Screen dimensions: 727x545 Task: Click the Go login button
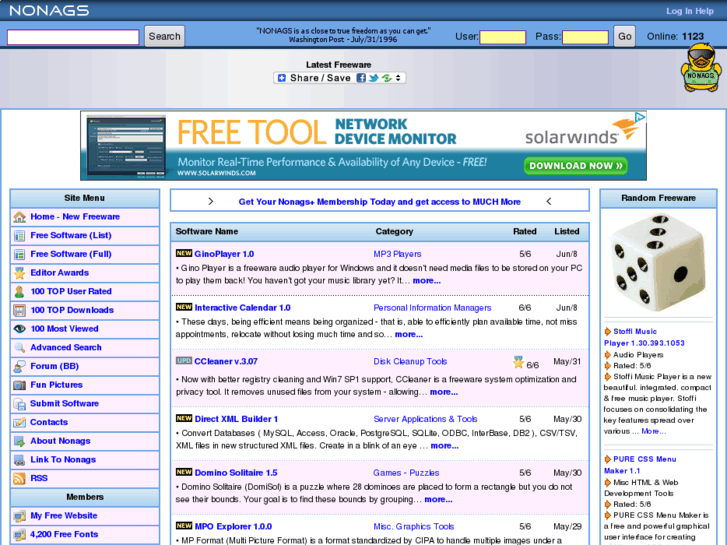[x=625, y=36]
